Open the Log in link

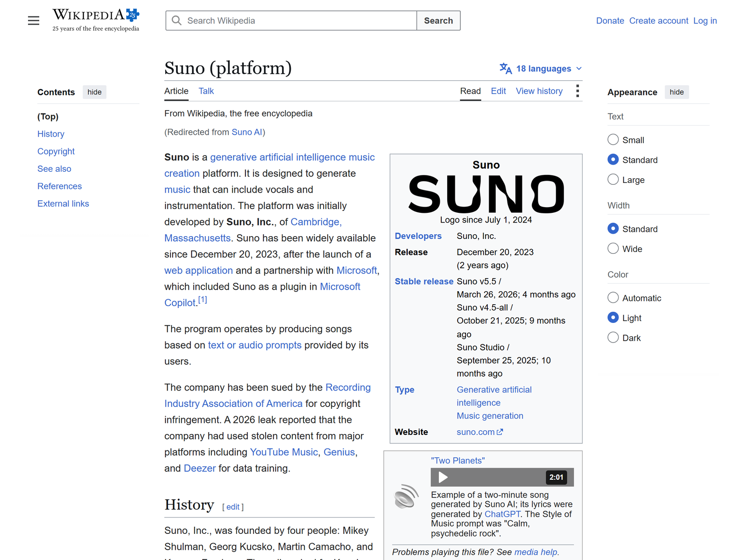pos(705,21)
